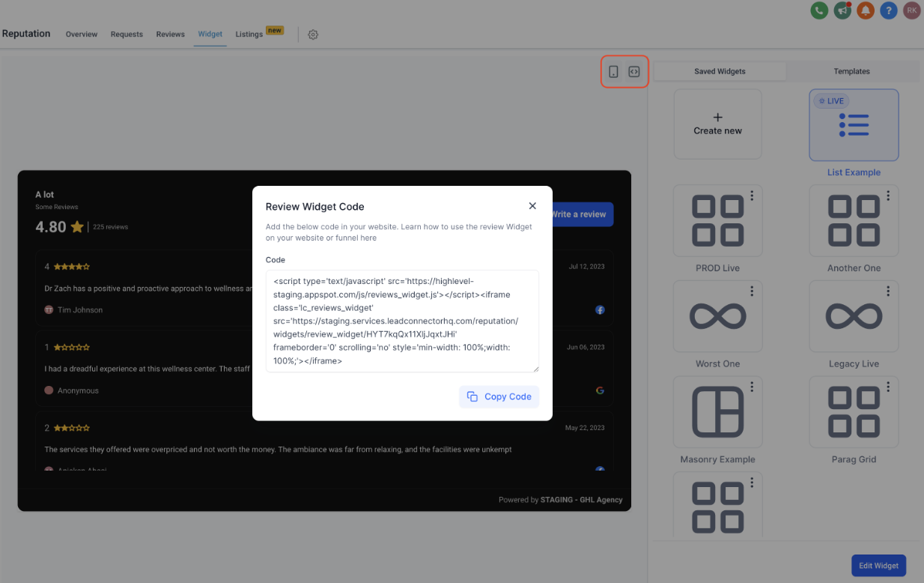The image size is (924, 583).
Task: Switch to mobile preview icon
Action: (613, 72)
